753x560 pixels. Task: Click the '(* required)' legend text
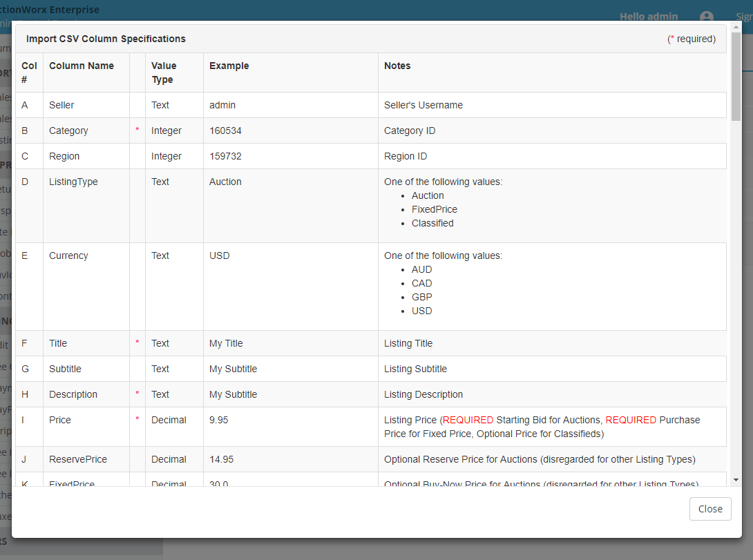[691, 39]
